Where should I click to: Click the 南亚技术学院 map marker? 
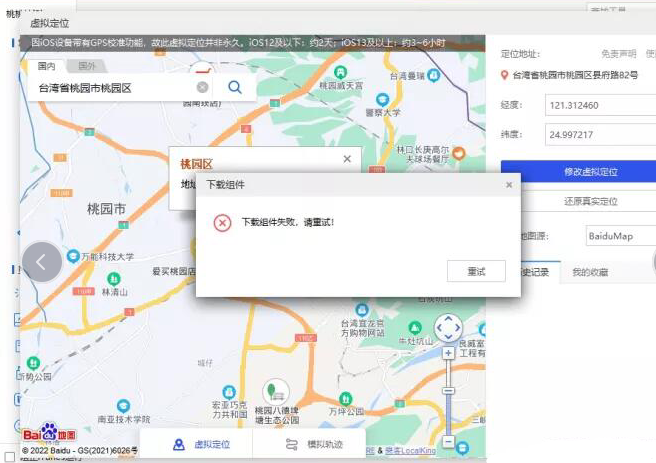[x=123, y=406]
